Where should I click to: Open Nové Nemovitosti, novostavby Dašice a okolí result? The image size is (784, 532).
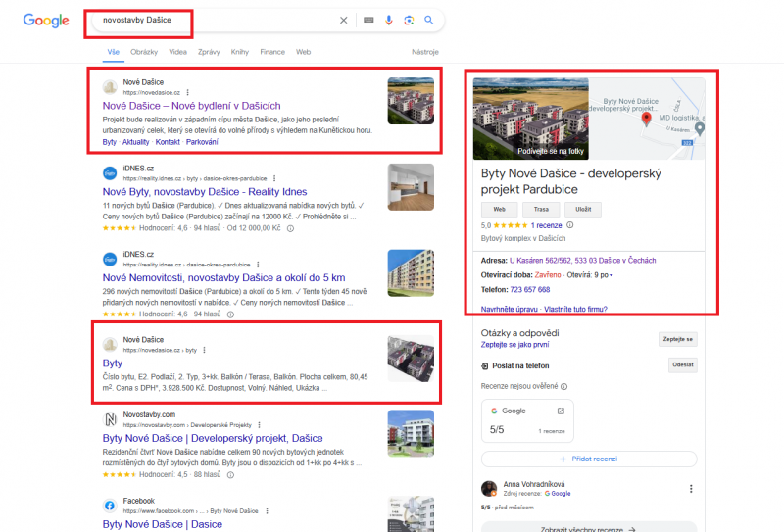[223, 277]
